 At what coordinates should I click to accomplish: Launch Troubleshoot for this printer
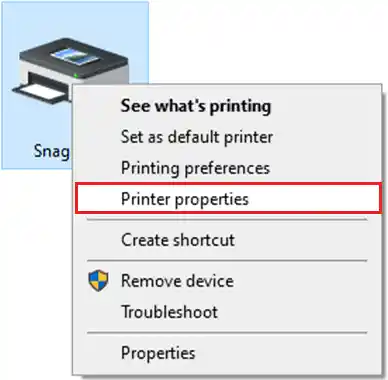[169, 312]
